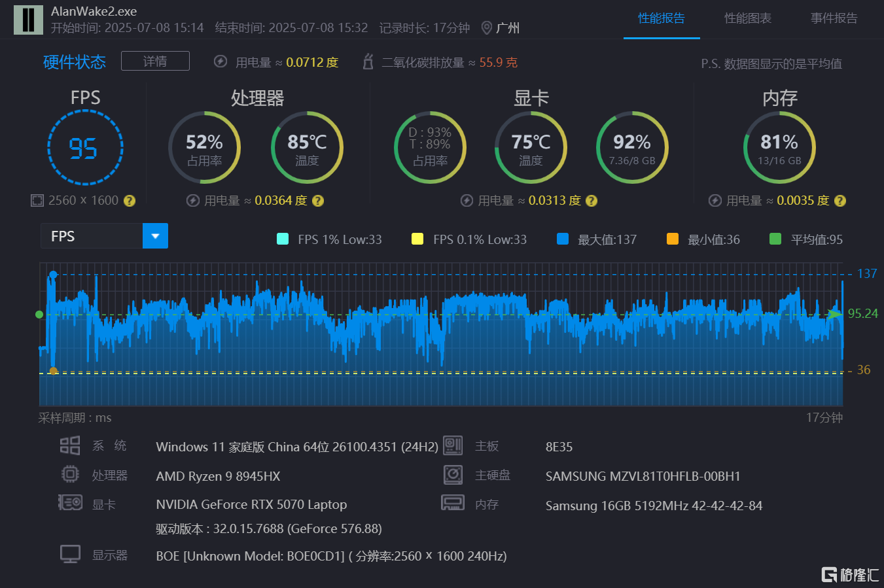Toggle the FPS 1% Low:33 legend swatch
Image resolution: width=884 pixels, height=588 pixels.
283,239
